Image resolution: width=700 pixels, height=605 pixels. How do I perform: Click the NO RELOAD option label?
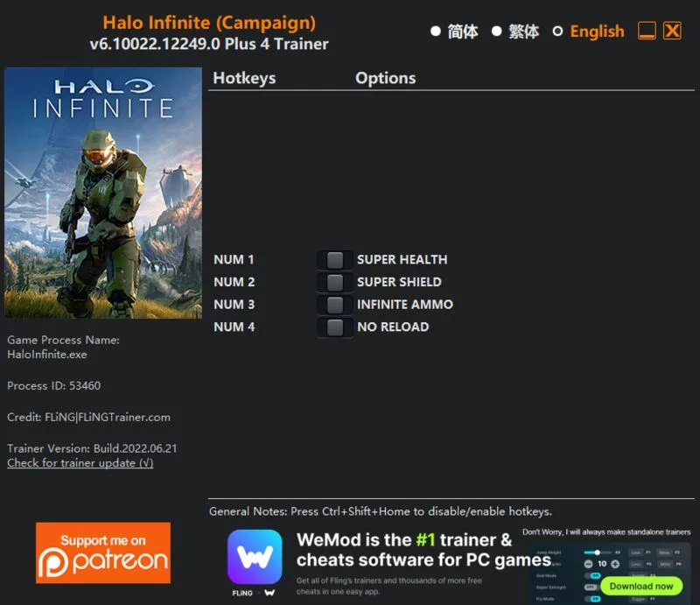[393, 327]
